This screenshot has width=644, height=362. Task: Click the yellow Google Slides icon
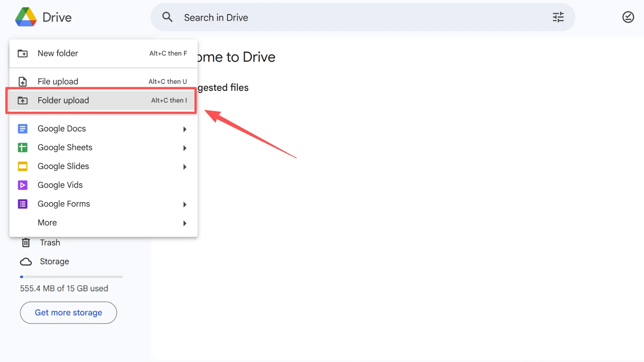(22, 166)
